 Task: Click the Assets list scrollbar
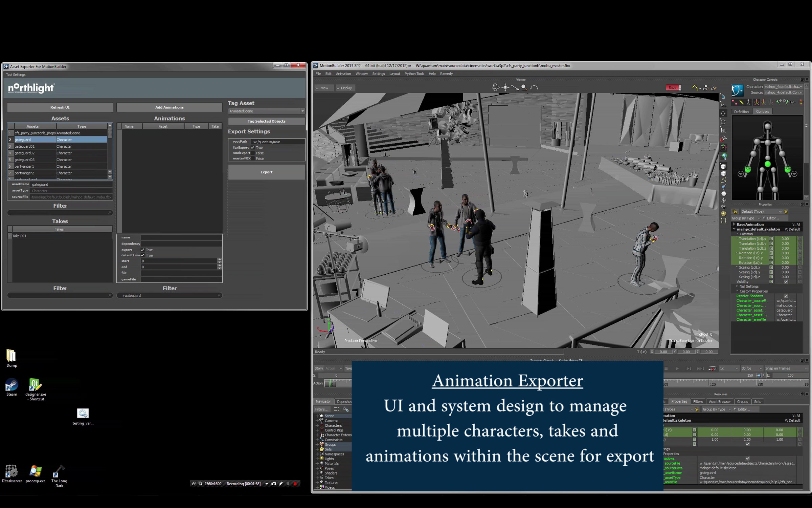[110, 151]
